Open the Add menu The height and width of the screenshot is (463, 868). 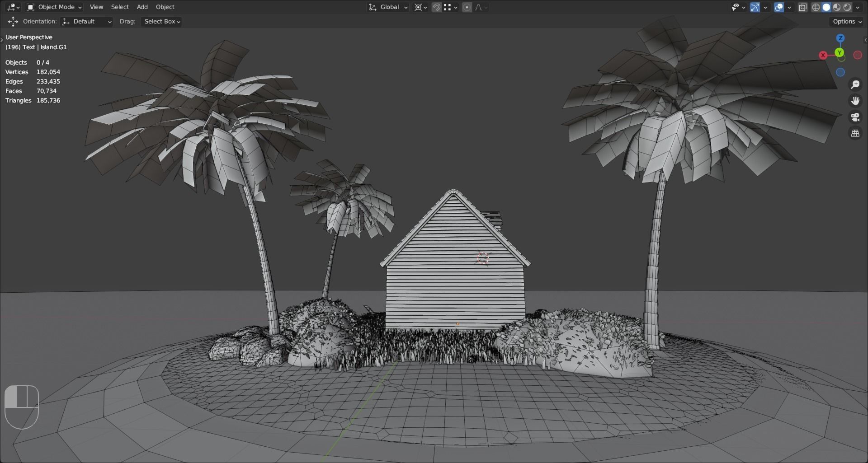[x=142, y=7]
